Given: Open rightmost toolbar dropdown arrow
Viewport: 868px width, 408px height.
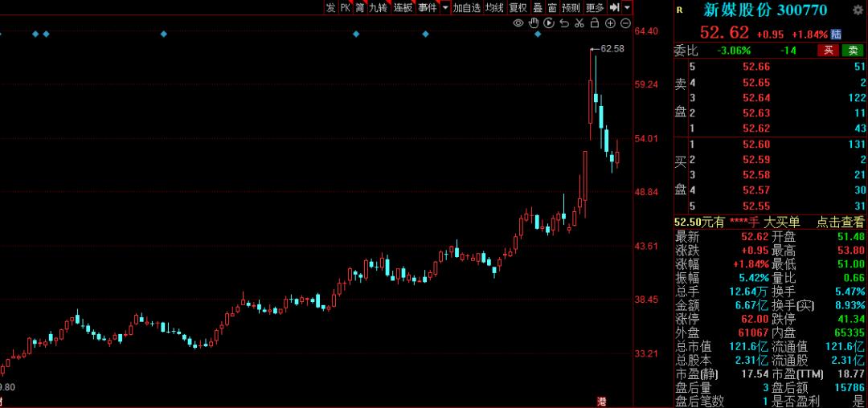Looking at the screenshot, I should tap(627, 7).
